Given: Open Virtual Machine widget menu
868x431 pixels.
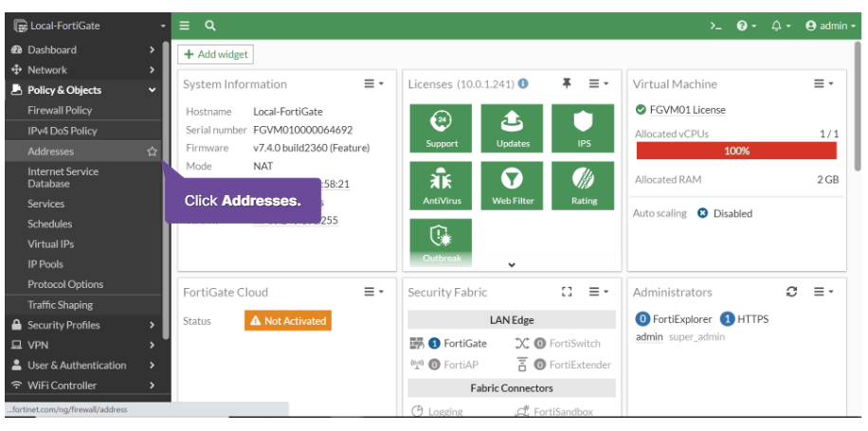Looking at the screenshot, I should [823, 84].
